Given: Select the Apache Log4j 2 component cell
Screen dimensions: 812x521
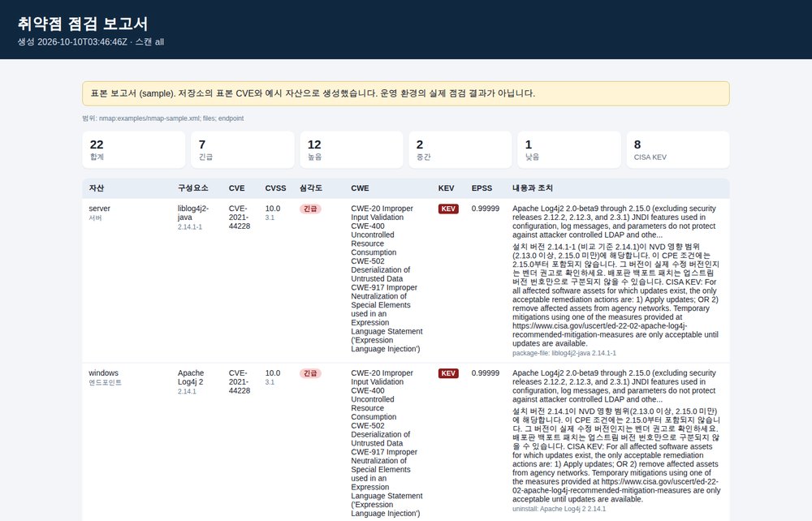Looking at the screenshot, I should point(191,377).
